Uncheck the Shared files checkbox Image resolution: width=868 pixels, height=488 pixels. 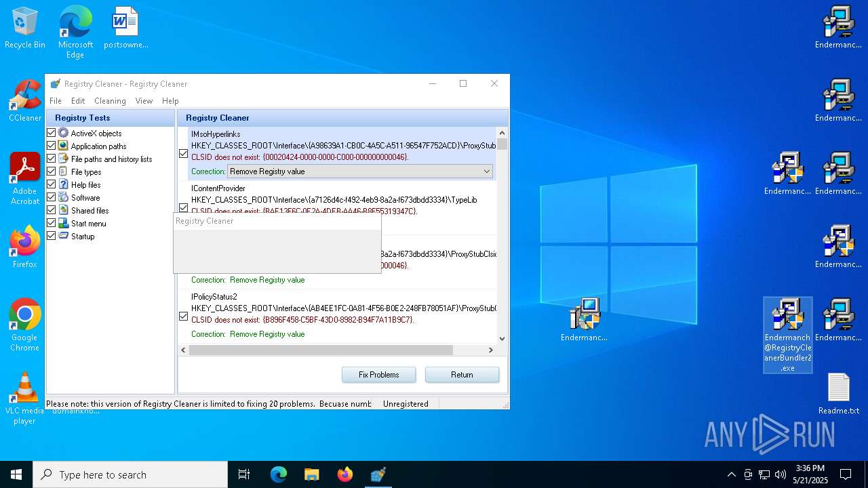(52, 210)
